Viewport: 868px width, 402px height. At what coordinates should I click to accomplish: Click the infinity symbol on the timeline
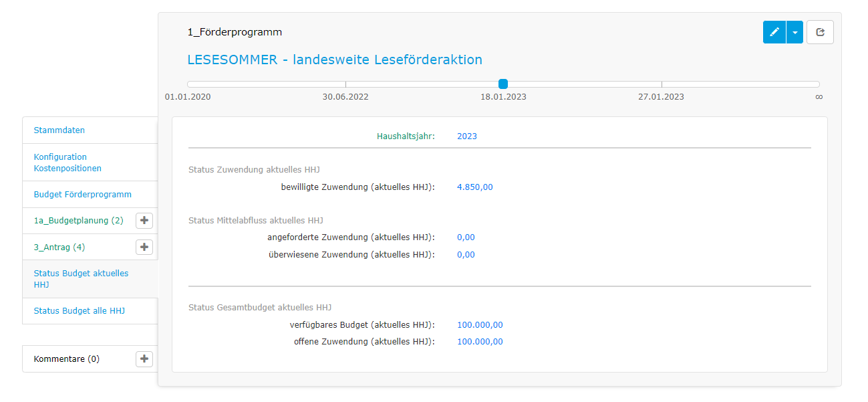click(819, 96)
